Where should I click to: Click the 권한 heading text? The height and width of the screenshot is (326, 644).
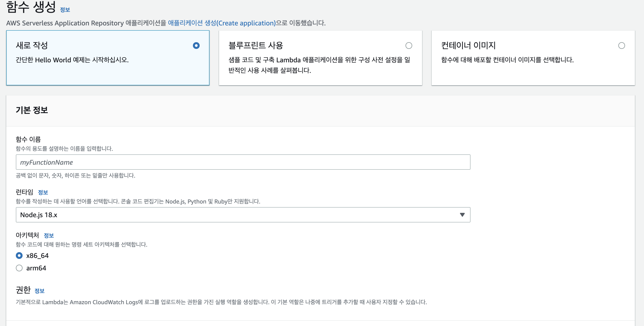click(x=23, y=290)
